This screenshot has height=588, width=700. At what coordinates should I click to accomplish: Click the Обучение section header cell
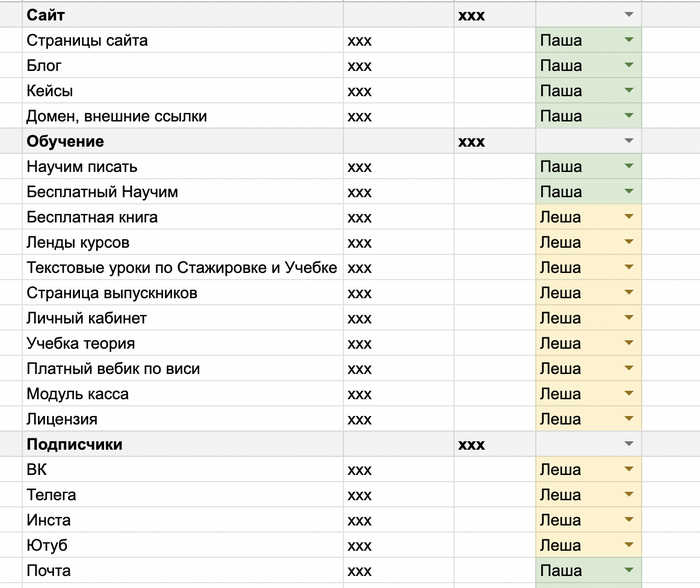coord(180,141)
